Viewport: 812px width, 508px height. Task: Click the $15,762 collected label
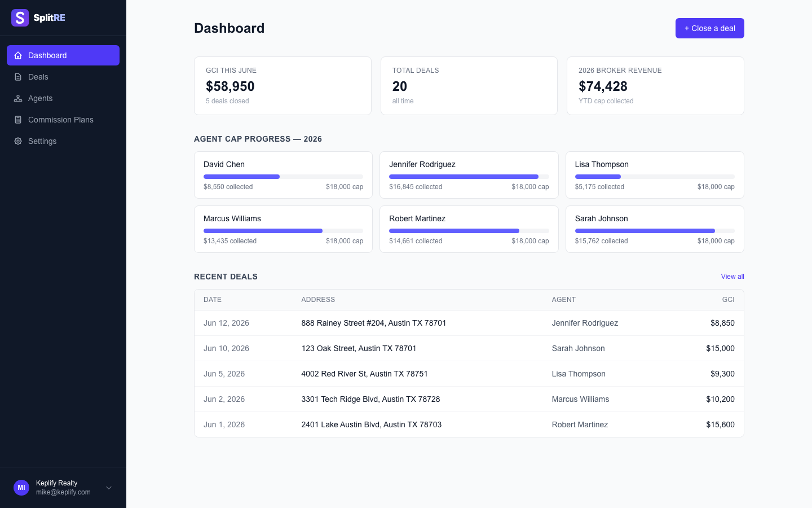pos(601,241)
